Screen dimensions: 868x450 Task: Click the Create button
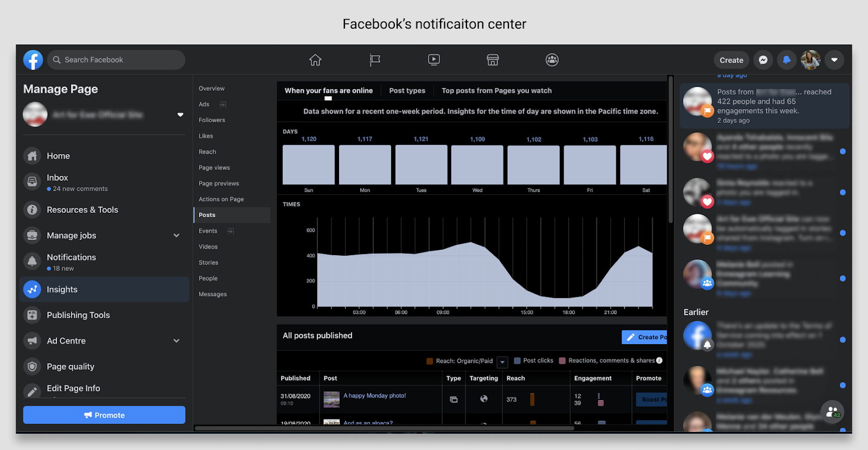click(x=731, y=60)
